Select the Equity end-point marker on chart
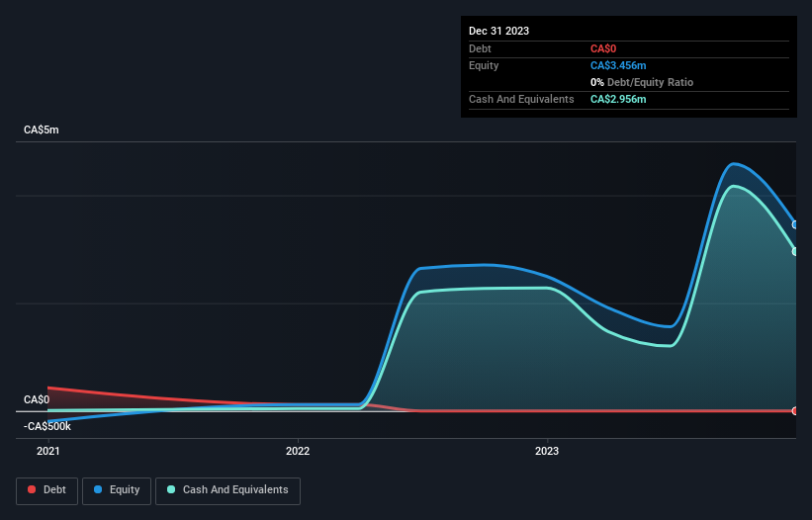 click(x=795, y=224)
